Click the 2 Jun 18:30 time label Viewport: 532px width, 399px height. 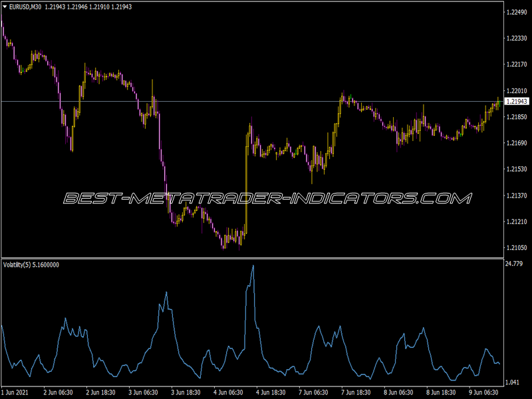tap(100, 392)
